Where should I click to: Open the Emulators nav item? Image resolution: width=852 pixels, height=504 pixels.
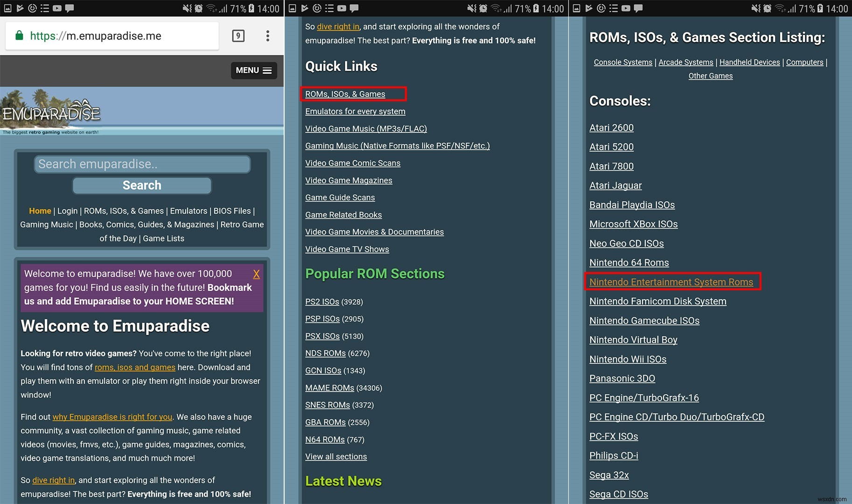pos(189,211)
